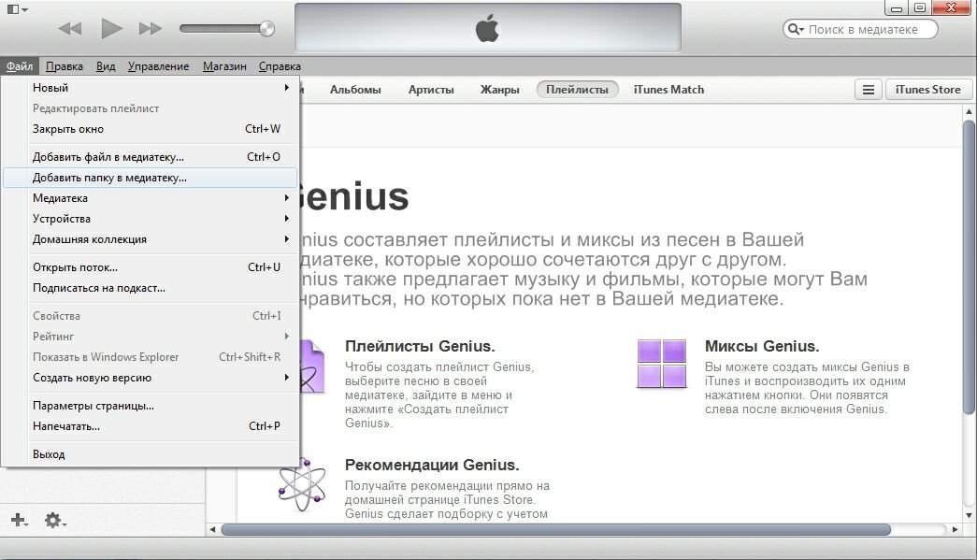Click the 'Рекомендации Genius.' heading
This screenshot has width=977, height=560.
pyautogui.click(x=432, y=465)
